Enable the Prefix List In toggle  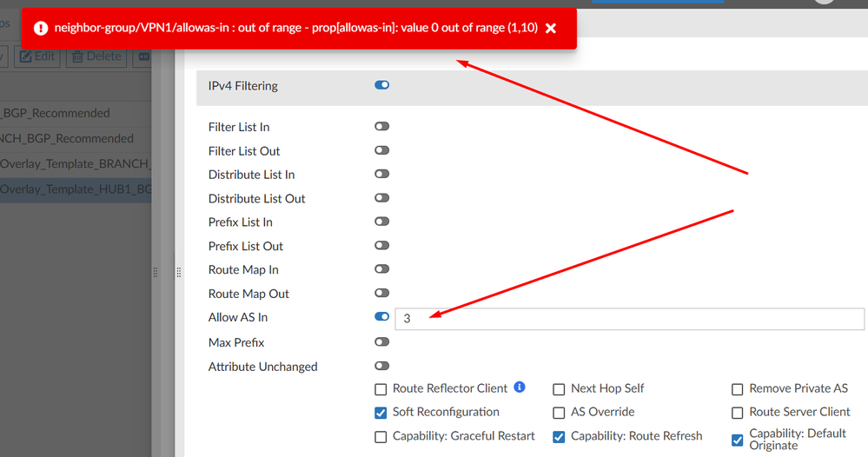381,222
